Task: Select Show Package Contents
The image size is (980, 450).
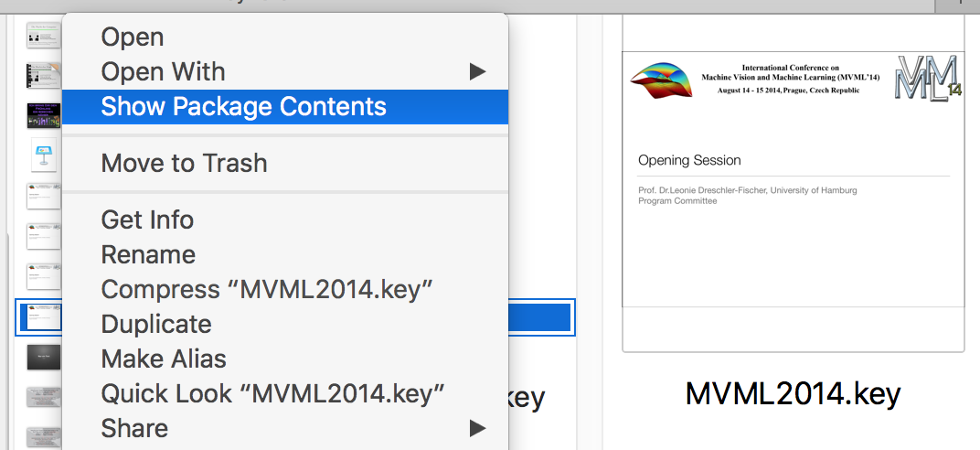Action: tap(243, 106)
